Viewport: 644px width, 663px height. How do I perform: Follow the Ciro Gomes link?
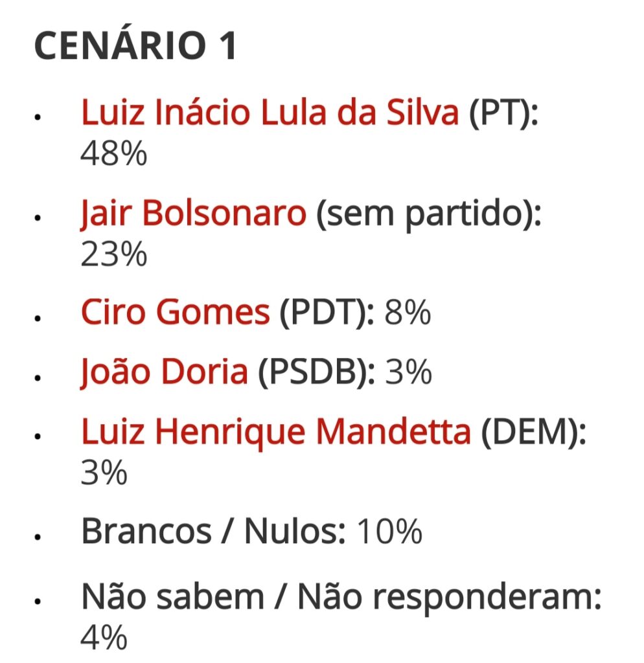pos(175,313)
